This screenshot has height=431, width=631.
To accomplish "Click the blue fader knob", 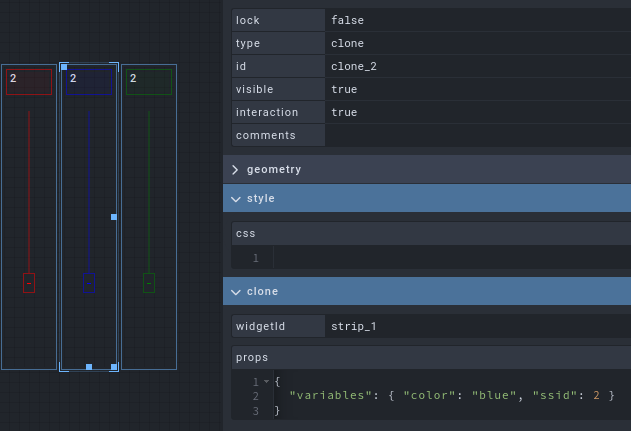I will 89,283.
